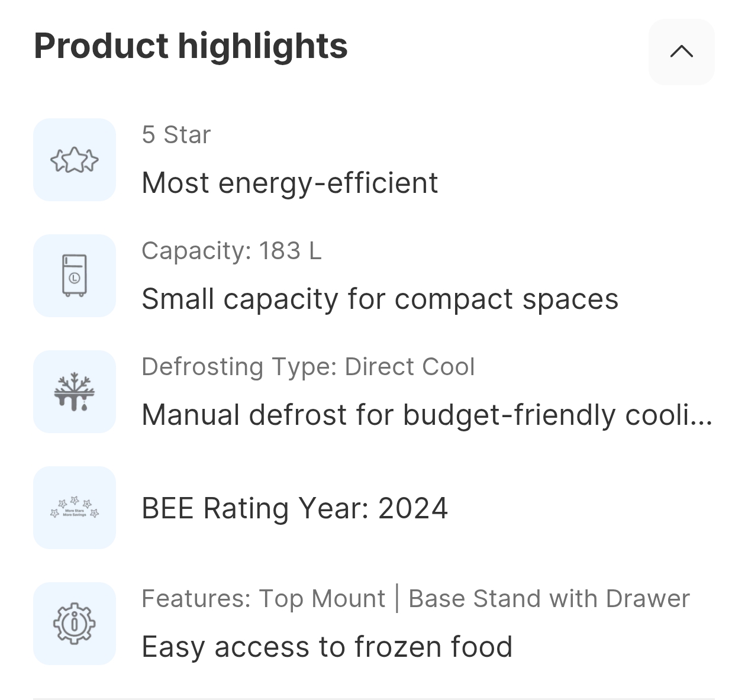The width and height of the screenshot is (748, 700).
Task: Tap the "Top Mount" feature text
Action: click(322, 599)
